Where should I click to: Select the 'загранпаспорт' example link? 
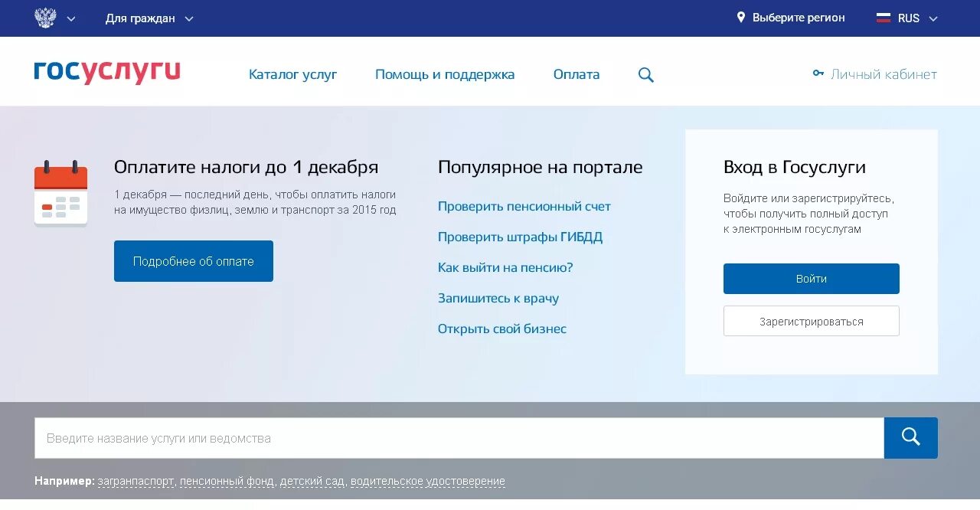136,482
